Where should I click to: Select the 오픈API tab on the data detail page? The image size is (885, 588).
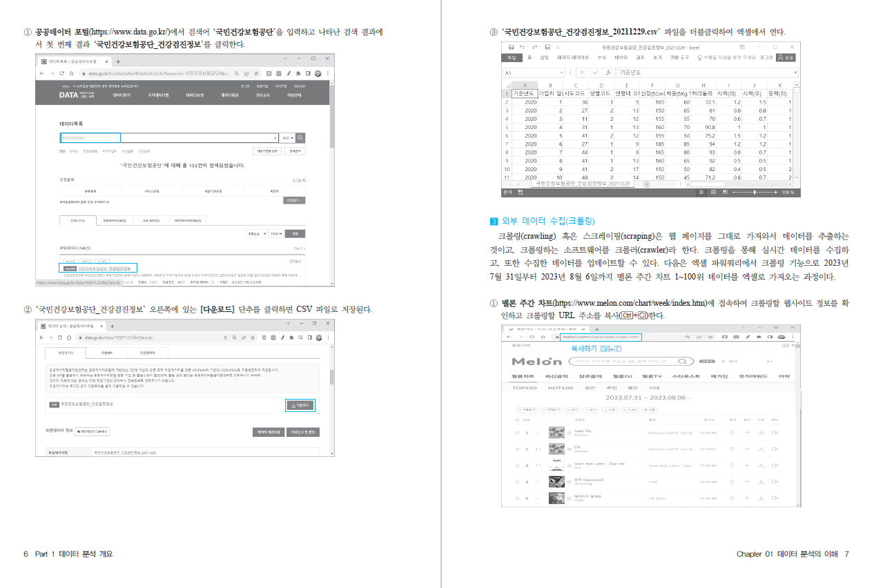(107, 352)
